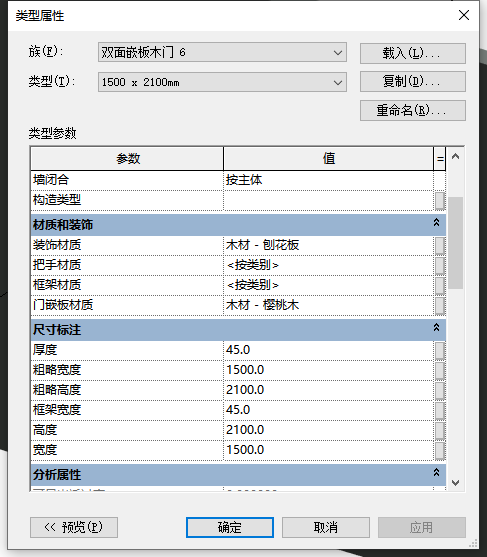Click the associate parameter button for 粗略高度

point(440,390)
